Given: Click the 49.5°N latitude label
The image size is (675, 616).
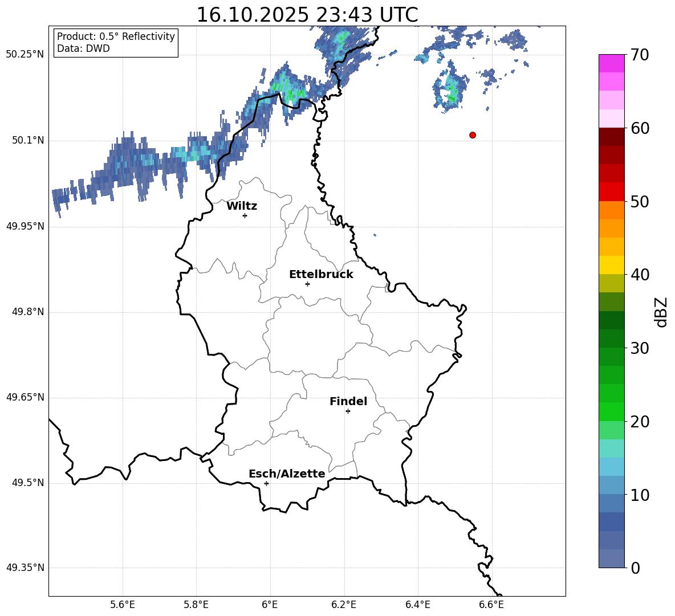Looking at the screenshot, I should coord(28,483).
